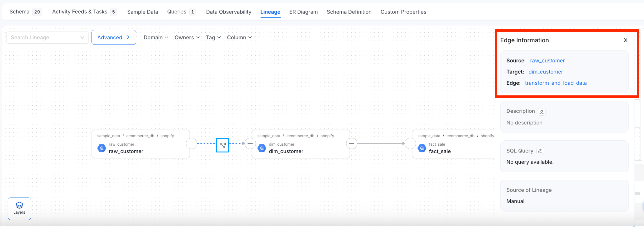Click the 'Manual' source of lineage value
Screen dimensions: 644x227
(515, 201)
